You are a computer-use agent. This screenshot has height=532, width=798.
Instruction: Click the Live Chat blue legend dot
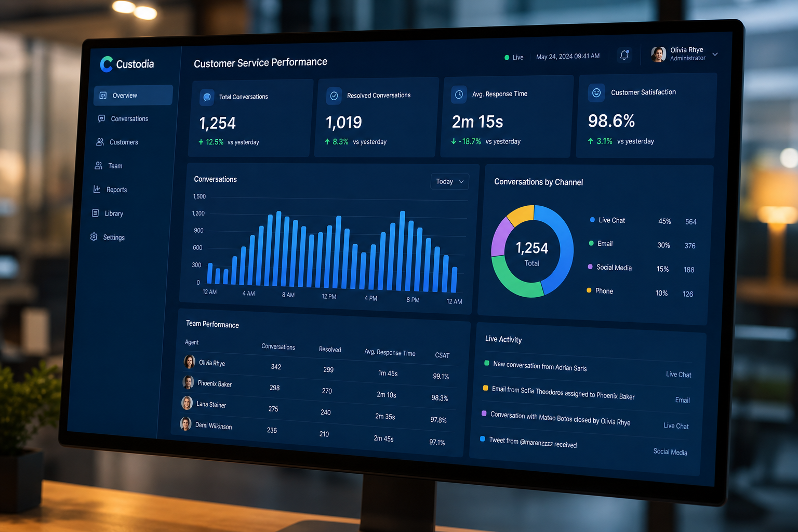tap(592, 220)
